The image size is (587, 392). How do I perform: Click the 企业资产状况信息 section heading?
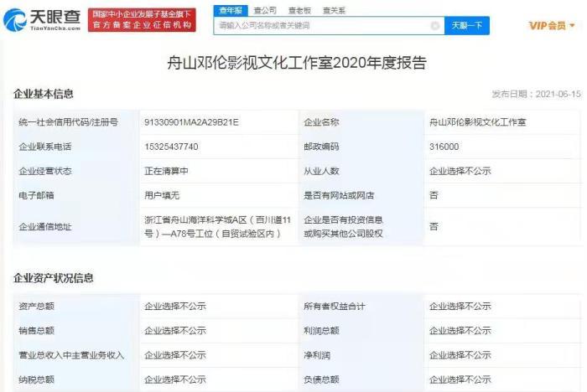[x=53, y=278]
